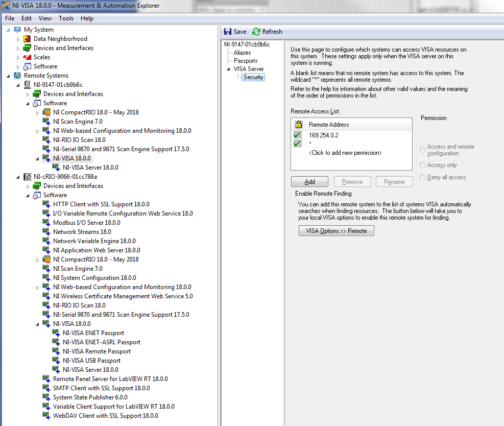Viewport: 504px width, 426px height.
Task: Click the NI-VISA USB Passport icon
Action: 56,361
